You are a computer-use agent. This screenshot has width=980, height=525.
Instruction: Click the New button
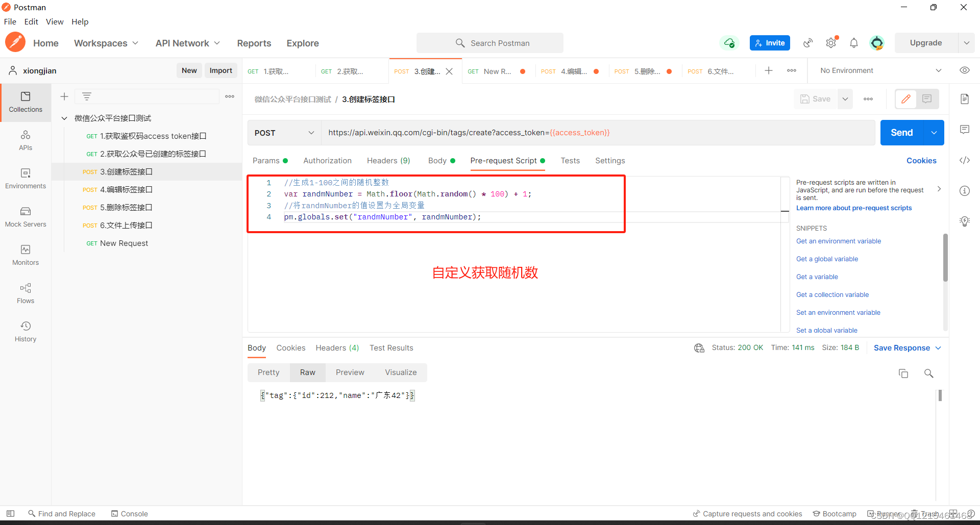189,70
